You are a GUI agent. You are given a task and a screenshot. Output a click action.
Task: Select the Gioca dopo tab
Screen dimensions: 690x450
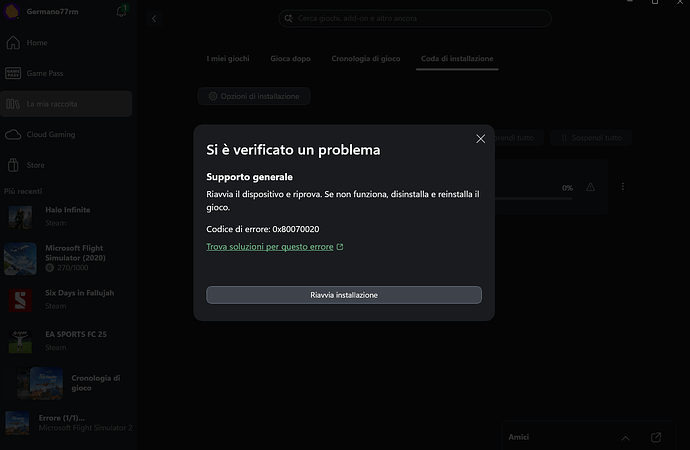tap(290, 59)
